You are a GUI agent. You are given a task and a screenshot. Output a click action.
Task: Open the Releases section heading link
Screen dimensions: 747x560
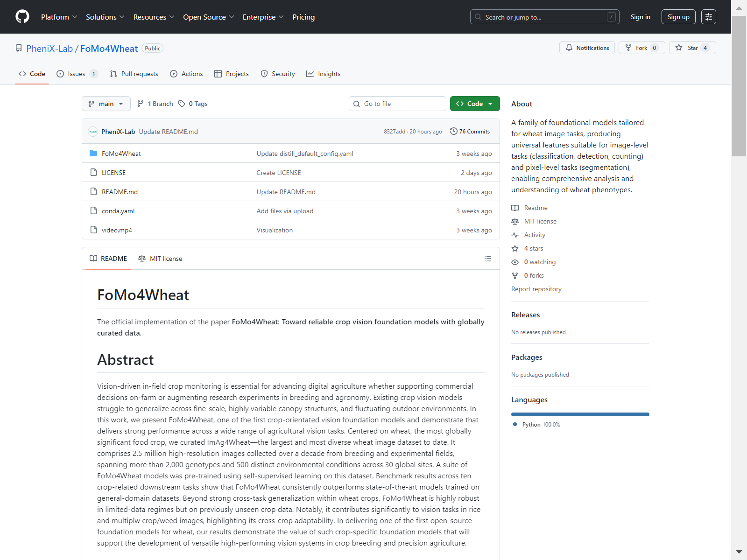pyautogui.click(x=525, y=315)
